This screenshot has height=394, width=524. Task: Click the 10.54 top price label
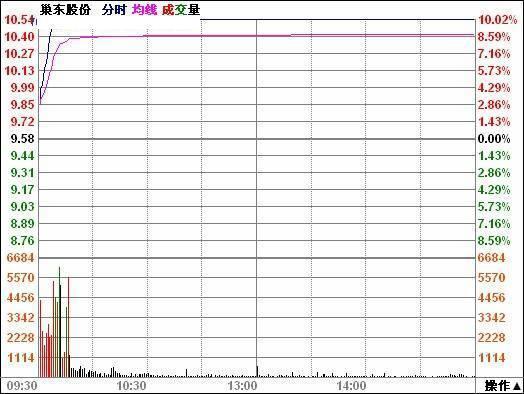(19, 20)
